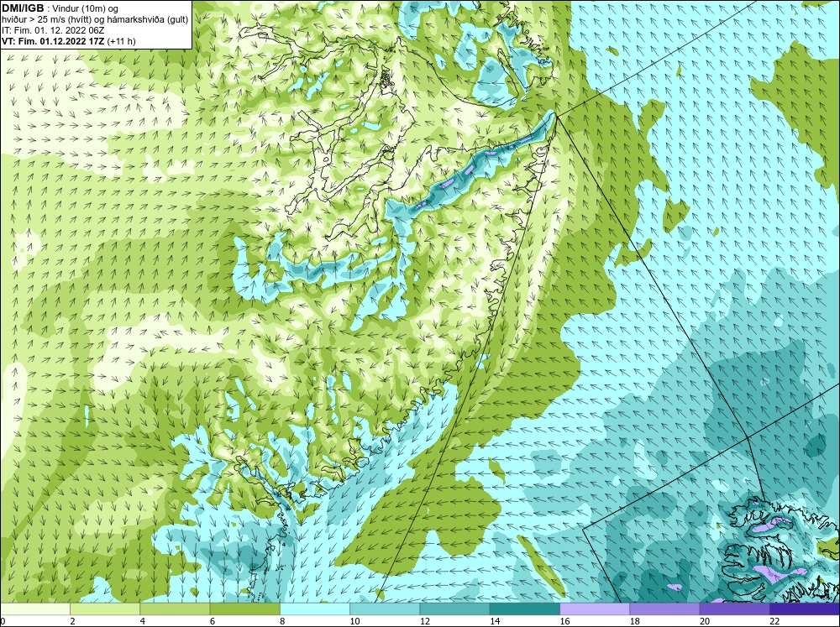The image size is (840, 627).
Task: Select the legend scale label "22"
Action: pyautogui.click(x=774, y=621)
